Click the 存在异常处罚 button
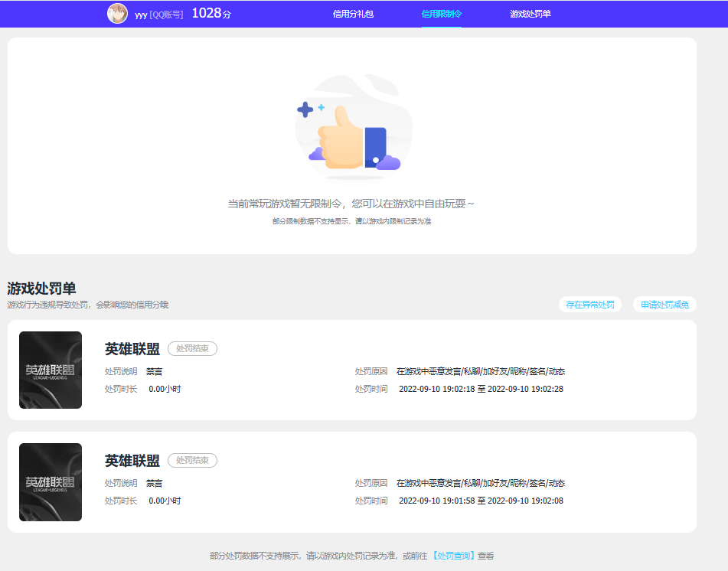Image resolution: width=728 pixels, height=571 pixels. coord(590,305)
